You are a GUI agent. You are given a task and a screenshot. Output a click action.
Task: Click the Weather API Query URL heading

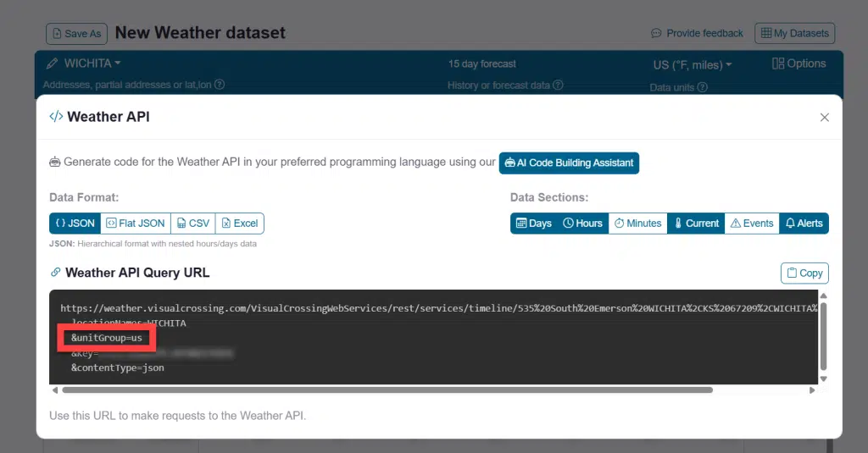[x=137, y=273]
